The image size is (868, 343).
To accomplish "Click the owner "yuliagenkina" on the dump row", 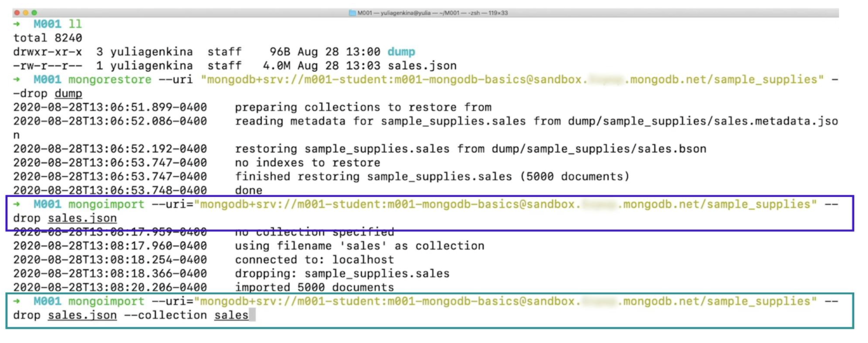I will click(x=151, y=52).
